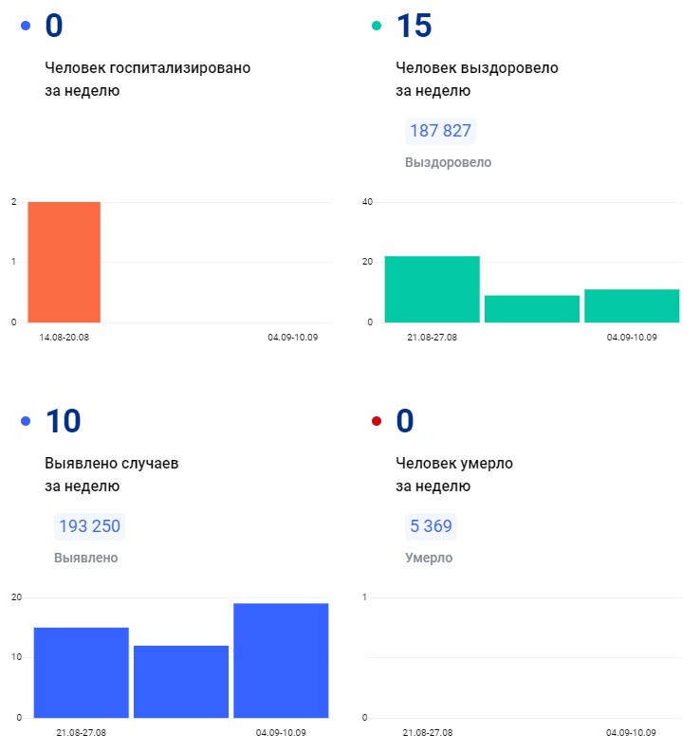Click the 'Человек выздоровело за неделю' heading
The width and height of the screenshot is (700, 752).
(x=476, y=80)
